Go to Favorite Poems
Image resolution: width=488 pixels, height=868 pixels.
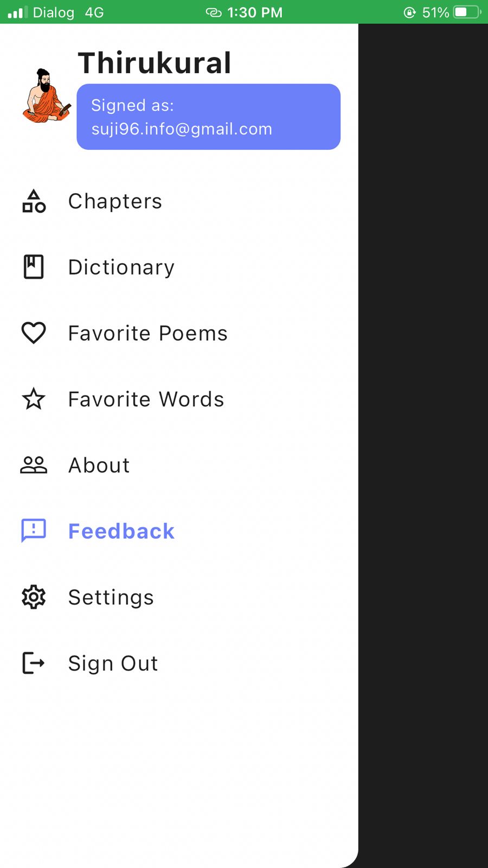pos(179,333)
